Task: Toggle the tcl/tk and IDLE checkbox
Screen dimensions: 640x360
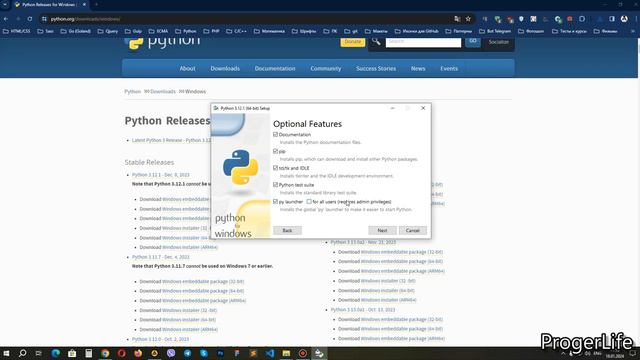Action: click(x=276, y=168)
